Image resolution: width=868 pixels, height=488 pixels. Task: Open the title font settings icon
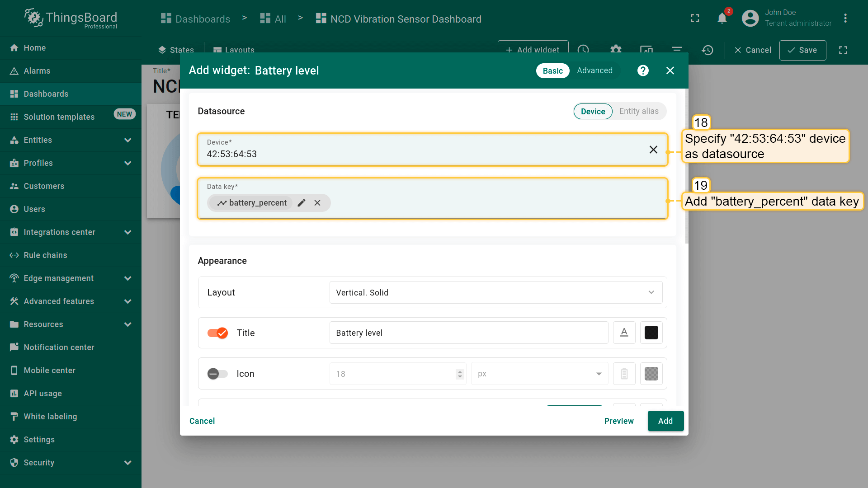(624, 333)
